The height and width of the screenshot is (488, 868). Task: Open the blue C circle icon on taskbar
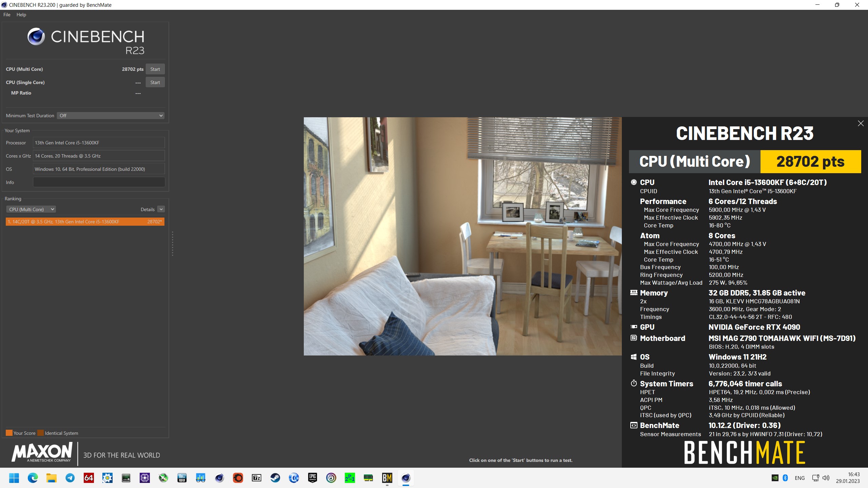(294, 478)
